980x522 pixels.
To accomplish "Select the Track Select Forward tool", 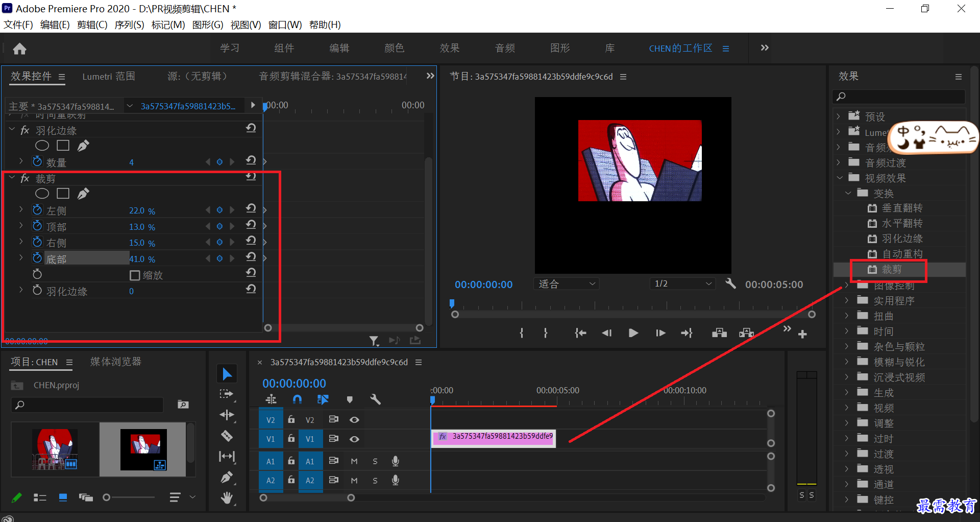I will pos(227,394).
